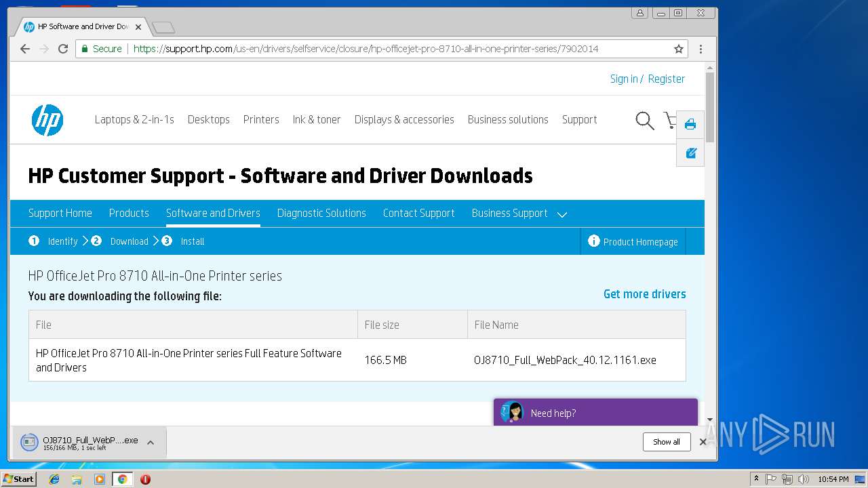The width and height of the screenshot is (868, 488).
Task: Close the downloads bar
Action: tap(703, 442)
